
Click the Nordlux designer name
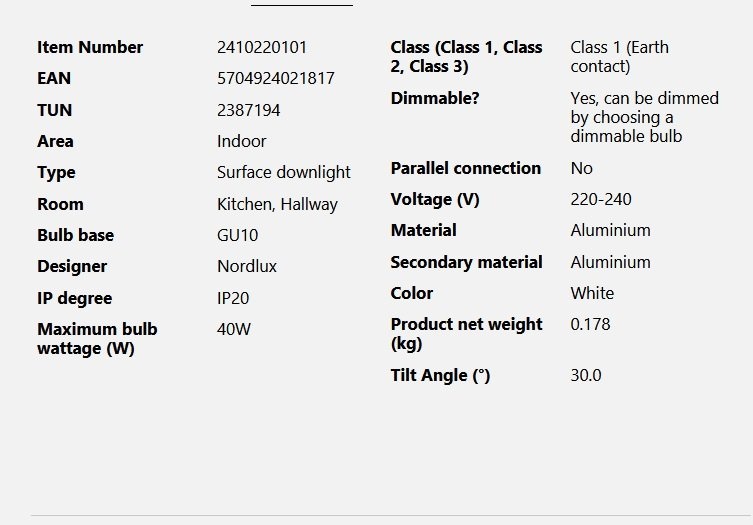click(x=247, y=266)
